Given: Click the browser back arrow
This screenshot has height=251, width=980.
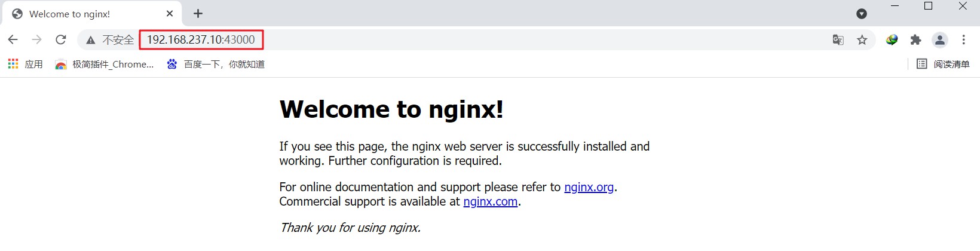Looking at the screenshot, I should [x=13, y=40].
